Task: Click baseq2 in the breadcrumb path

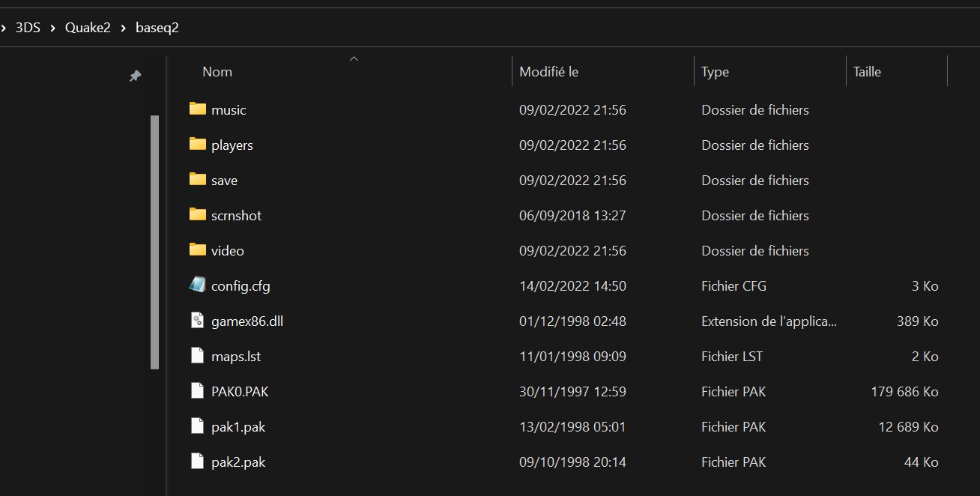Action: [157, 28]
